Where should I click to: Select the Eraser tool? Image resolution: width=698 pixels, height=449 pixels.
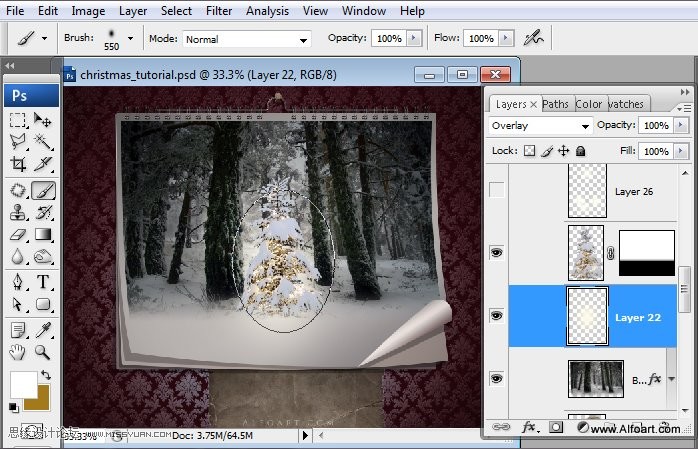[18, 235]
